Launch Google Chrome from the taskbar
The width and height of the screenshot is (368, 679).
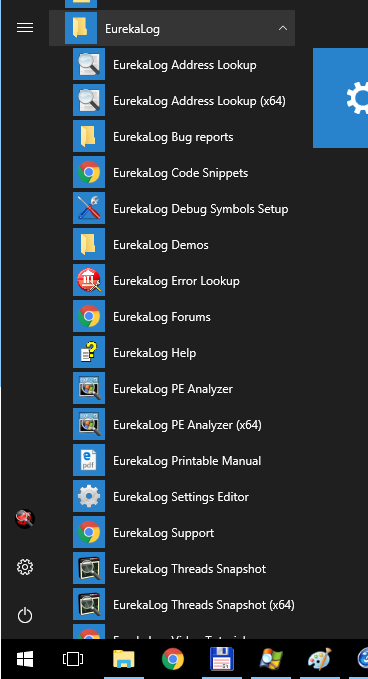click(173, 659)
